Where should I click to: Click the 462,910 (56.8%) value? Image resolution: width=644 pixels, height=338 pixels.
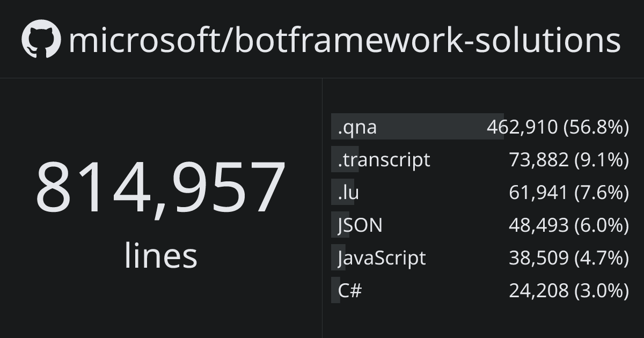558,127
